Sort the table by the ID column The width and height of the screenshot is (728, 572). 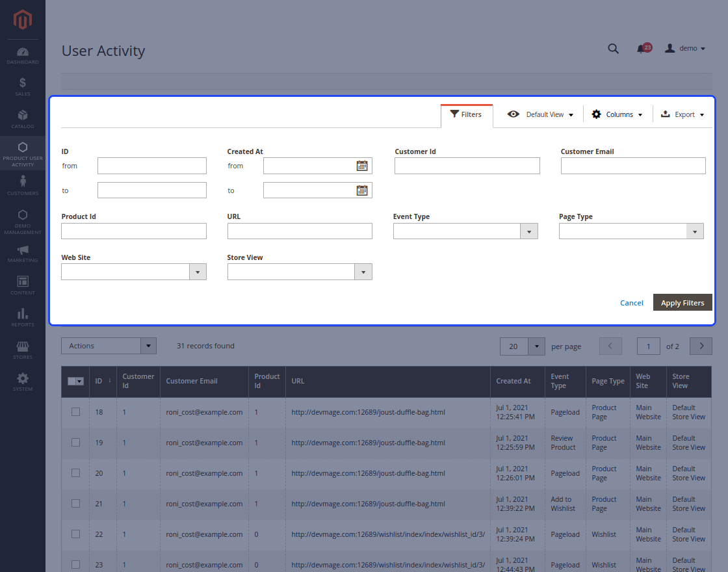tap(103, 382)
